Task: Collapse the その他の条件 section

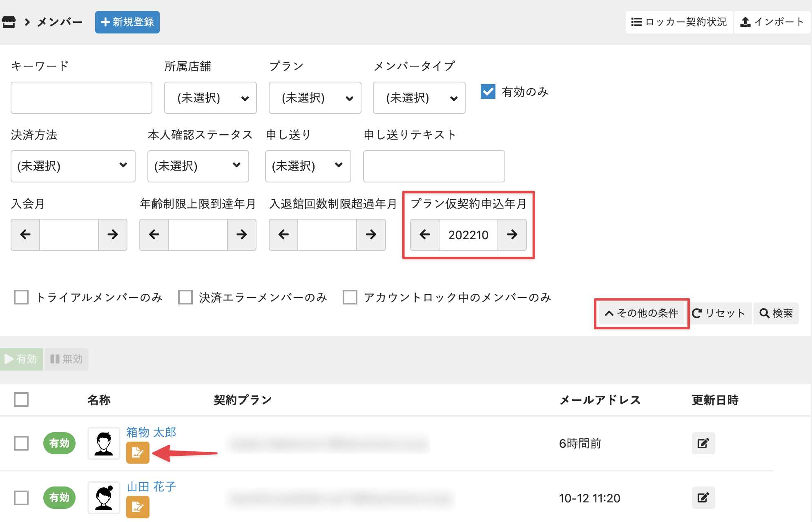Action: click(642, 313)
